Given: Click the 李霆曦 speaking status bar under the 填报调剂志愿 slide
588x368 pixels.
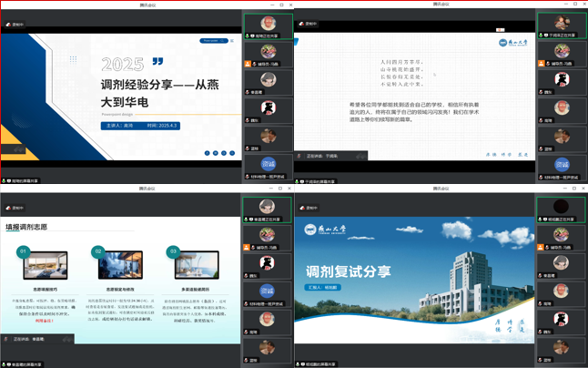Looking at the screenshot, I should tap(36, 339).
